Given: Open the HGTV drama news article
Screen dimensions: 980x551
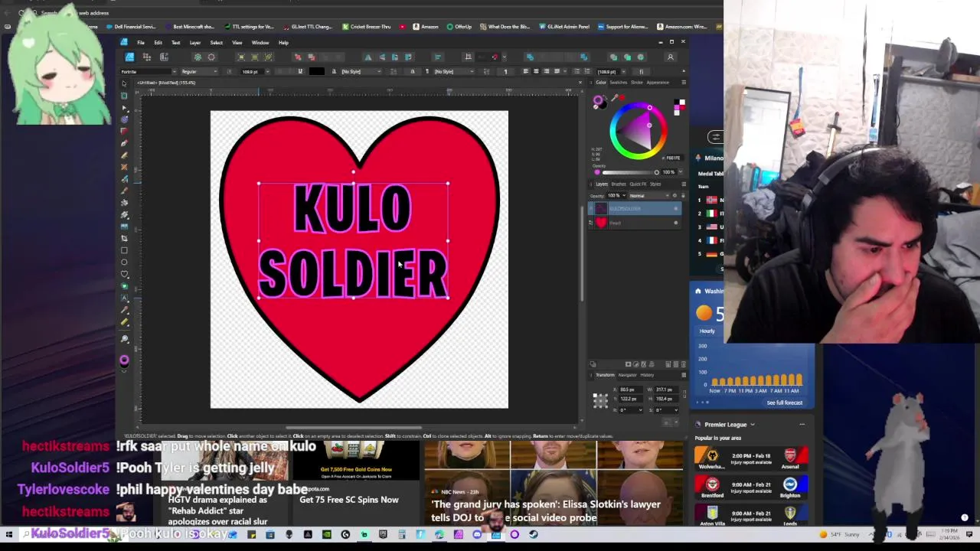Looking at the screenshot, I should (218, 510).
